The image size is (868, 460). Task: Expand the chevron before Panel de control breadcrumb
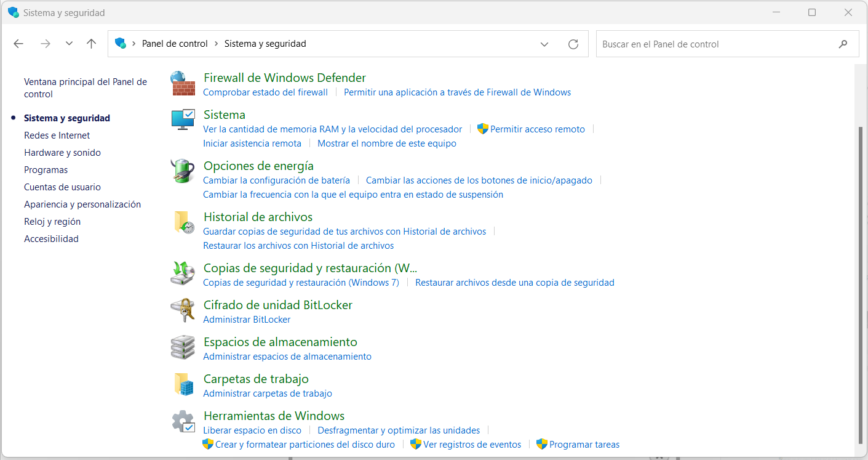[133, 44]
